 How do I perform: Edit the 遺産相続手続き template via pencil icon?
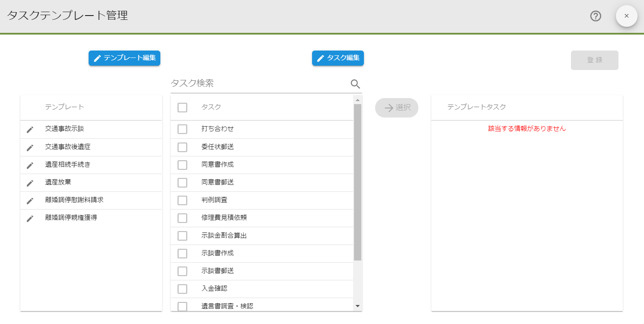(30, 165)
